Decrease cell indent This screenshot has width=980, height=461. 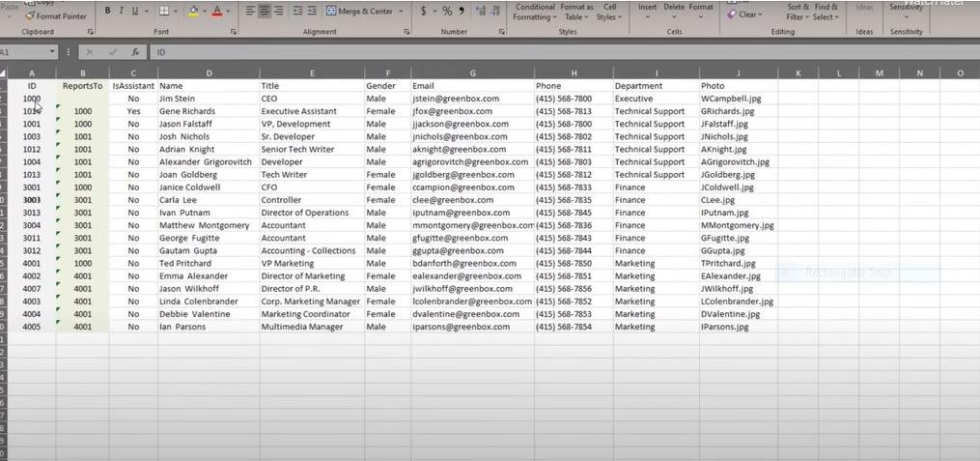pyautogui.click(x=297, y=12)
